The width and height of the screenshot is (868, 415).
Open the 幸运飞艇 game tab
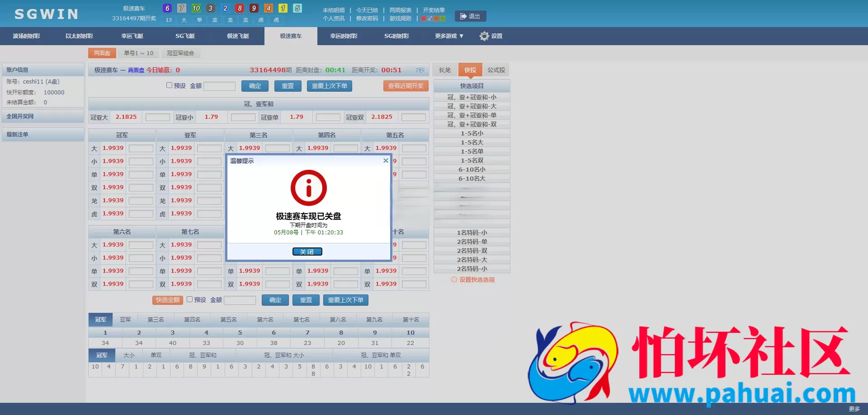(132, 36)
